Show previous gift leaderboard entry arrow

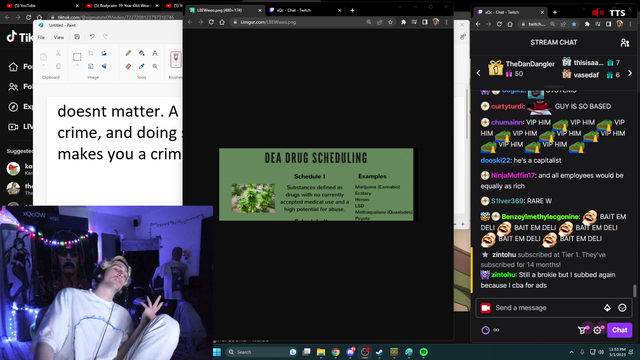click(x=478, y=73)
